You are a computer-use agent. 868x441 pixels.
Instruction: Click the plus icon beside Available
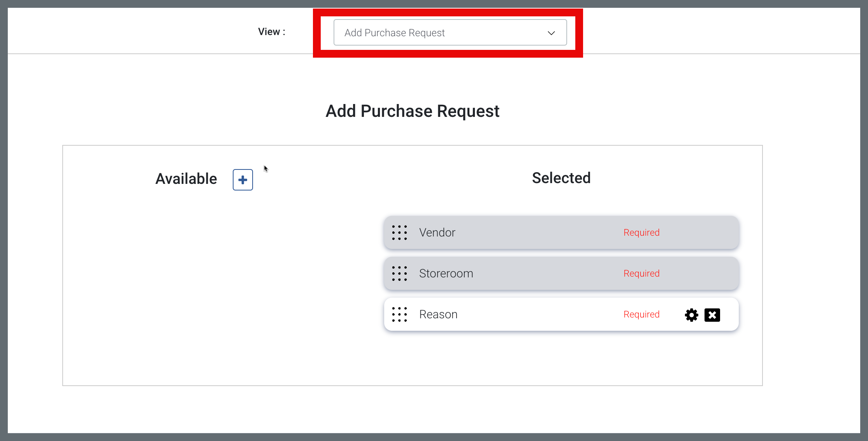coord(242,180)
